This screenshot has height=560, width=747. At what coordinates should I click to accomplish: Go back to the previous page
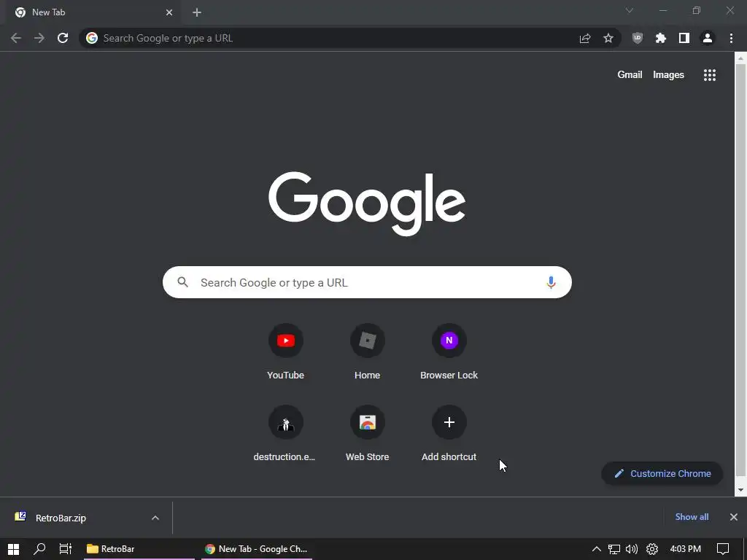16,38
